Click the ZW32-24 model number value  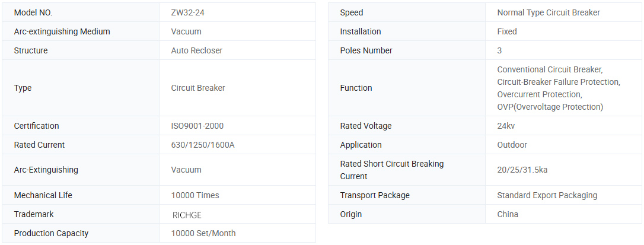click(188, 12)
